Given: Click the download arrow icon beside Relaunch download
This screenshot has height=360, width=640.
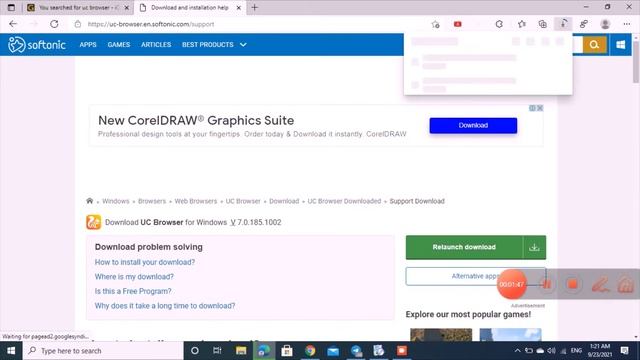Looking at the screenshot, I should tap(534, 247).
